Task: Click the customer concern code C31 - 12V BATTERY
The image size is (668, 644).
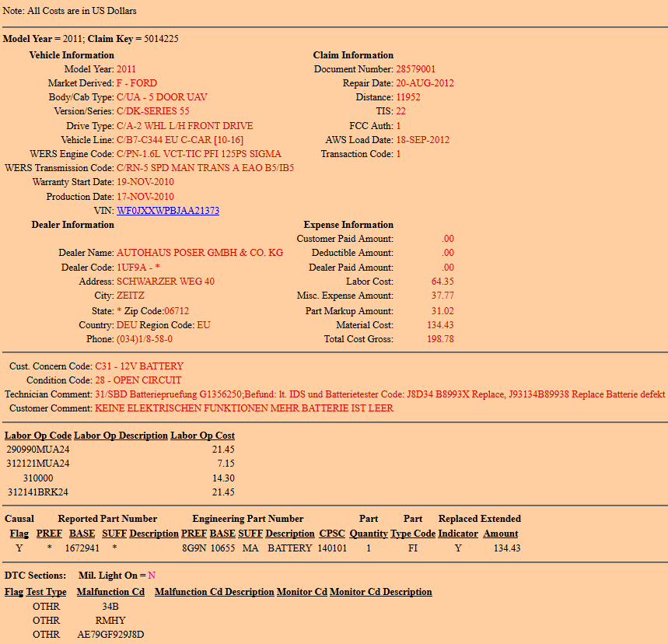Action: [139, 366]
